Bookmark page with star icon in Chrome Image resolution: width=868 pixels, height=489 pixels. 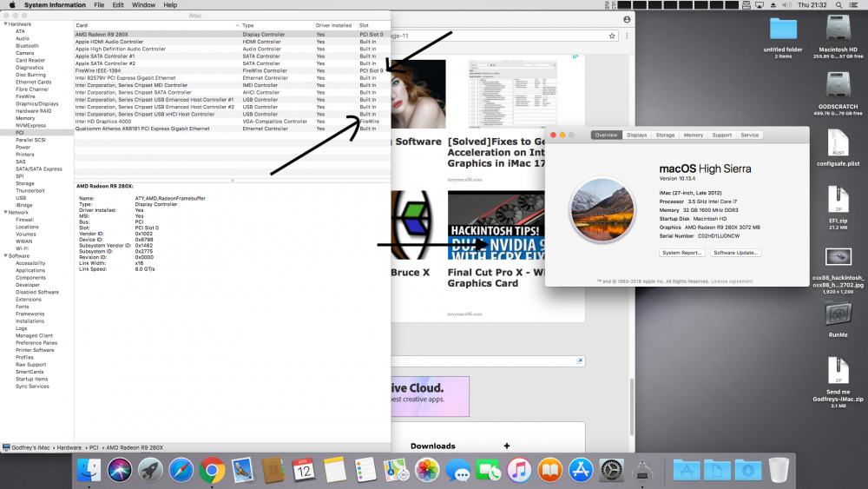coord(612,36)
